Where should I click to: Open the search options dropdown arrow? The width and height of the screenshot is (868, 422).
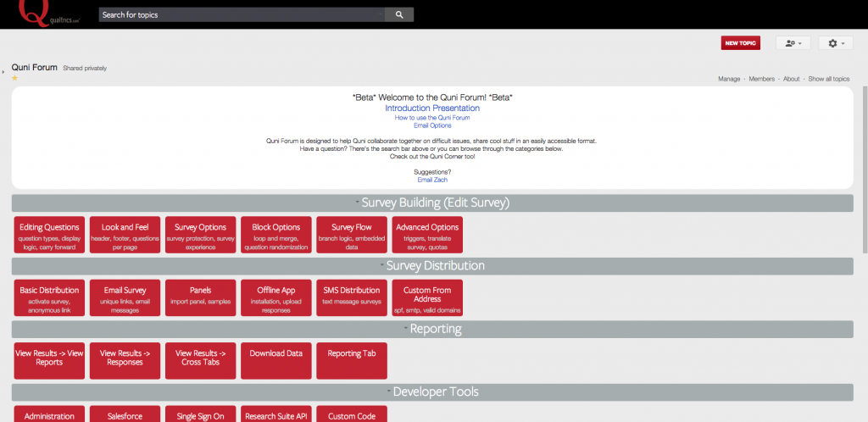click(x=381, y=15)
